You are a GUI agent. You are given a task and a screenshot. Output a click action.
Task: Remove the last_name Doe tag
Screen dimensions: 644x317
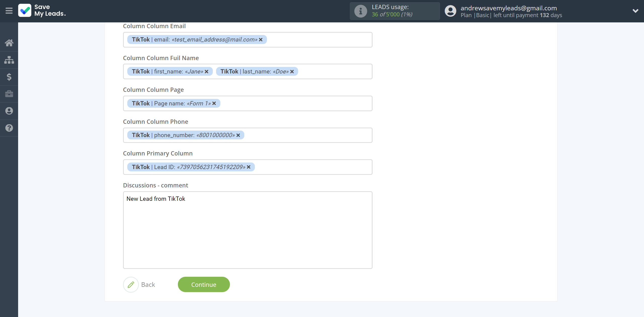[292, 72]
